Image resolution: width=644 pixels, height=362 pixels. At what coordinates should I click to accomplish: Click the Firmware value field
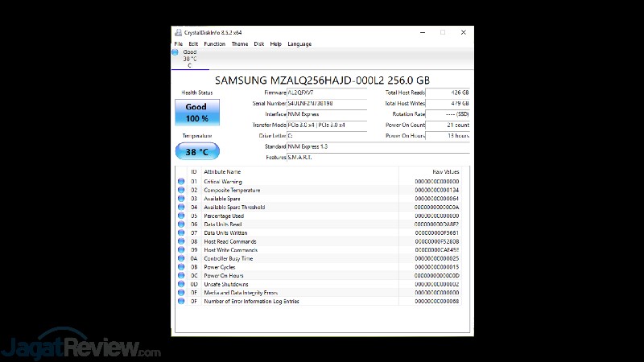click(332, 93)
